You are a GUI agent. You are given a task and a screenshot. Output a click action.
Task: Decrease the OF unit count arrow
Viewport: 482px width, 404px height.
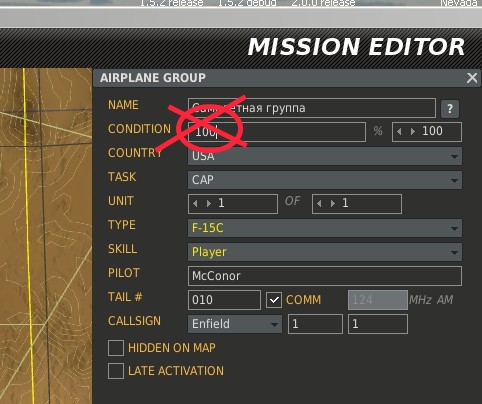pos(319,203)
